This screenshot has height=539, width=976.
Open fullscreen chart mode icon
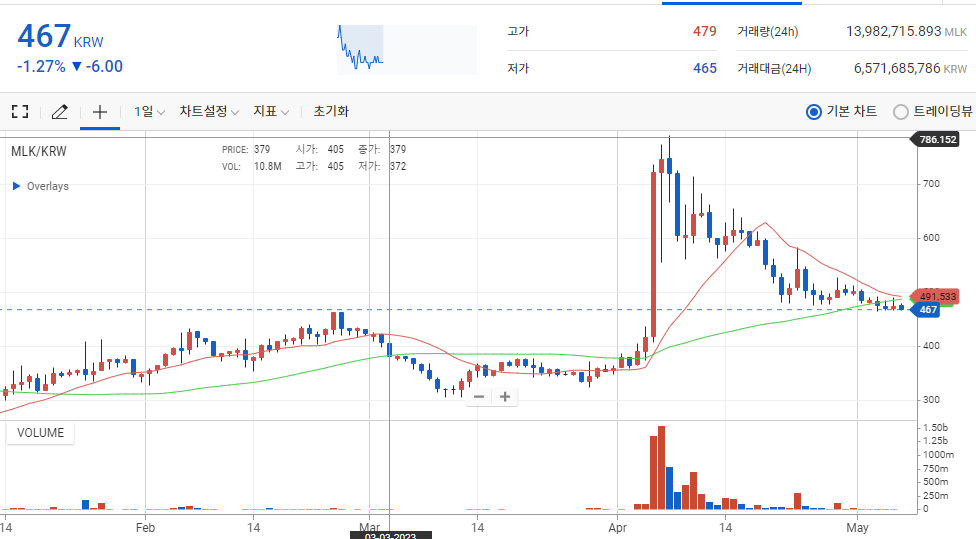(20, 112)
